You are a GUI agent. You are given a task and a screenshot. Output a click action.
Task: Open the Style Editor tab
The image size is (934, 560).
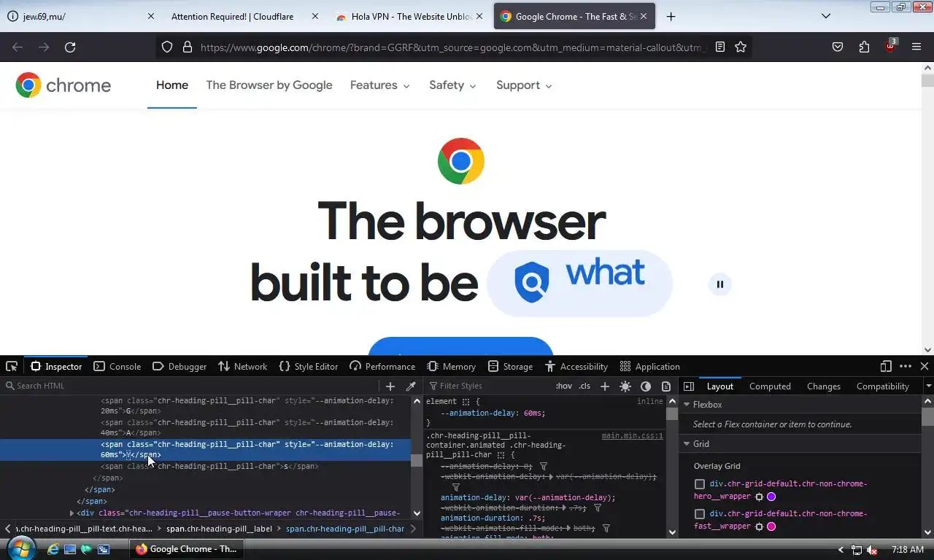309,366
